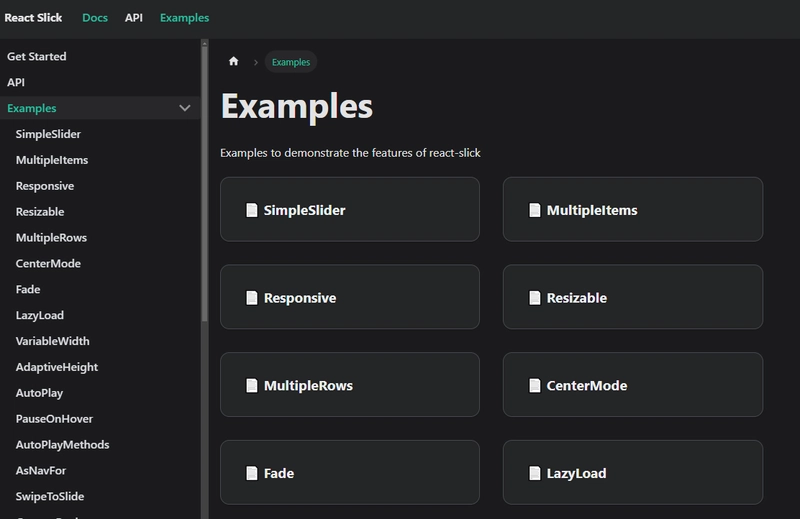Open the Resizable card title
The width and height of the screenshot is (800, 519).
577,298
